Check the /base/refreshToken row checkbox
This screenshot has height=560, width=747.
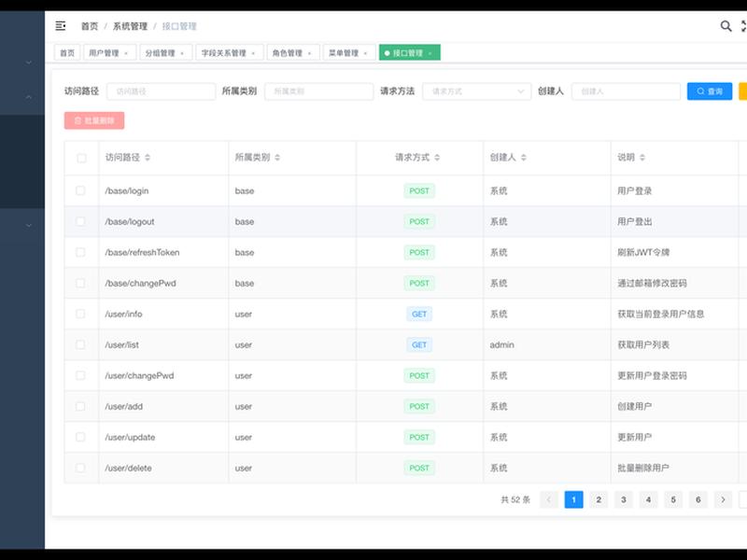tap(80, 252)
